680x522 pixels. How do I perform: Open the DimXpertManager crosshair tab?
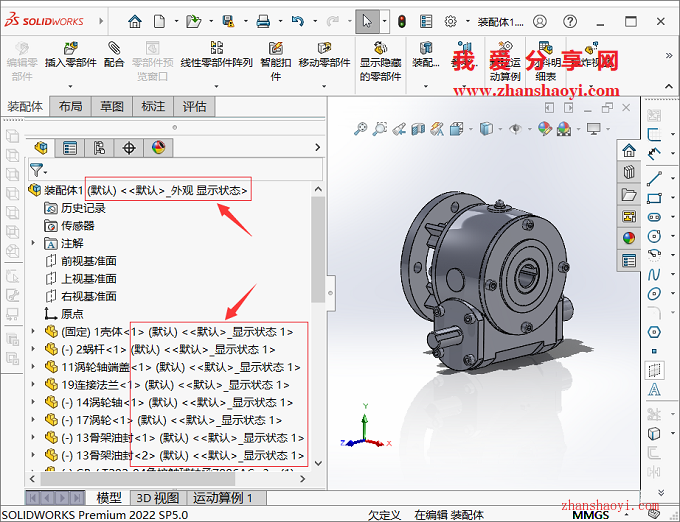coord(129,148)
